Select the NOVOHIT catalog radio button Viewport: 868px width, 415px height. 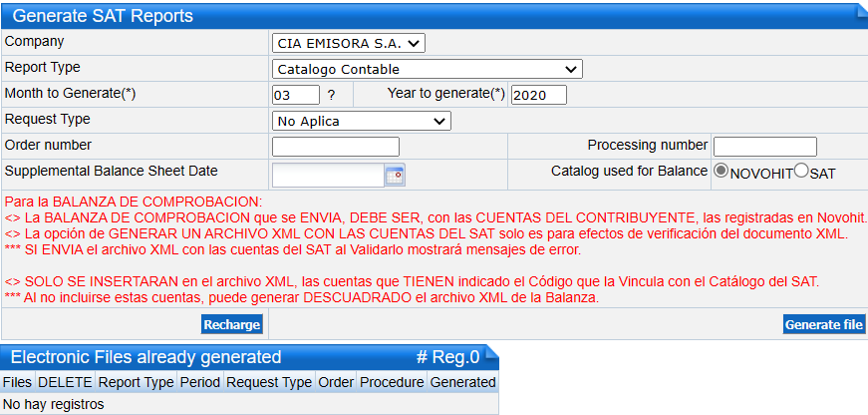pyautogui.click(x=721, y=172)
